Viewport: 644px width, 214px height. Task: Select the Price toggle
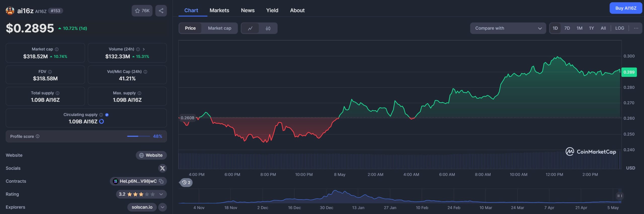(x=190, y=28)
